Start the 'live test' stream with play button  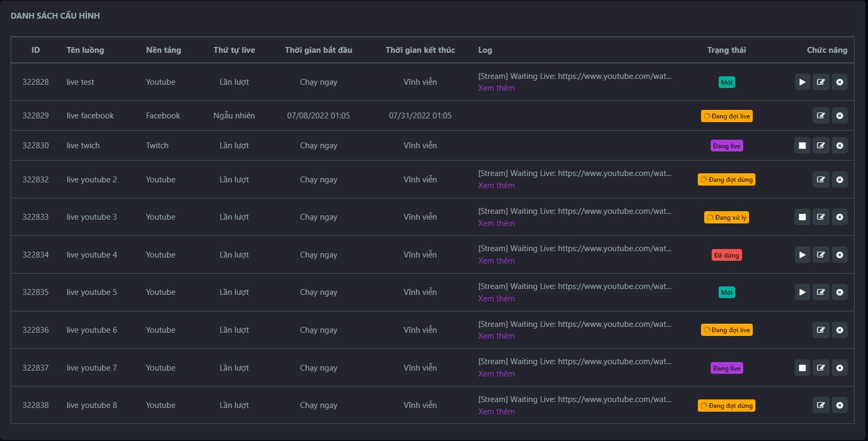[802, 82]
